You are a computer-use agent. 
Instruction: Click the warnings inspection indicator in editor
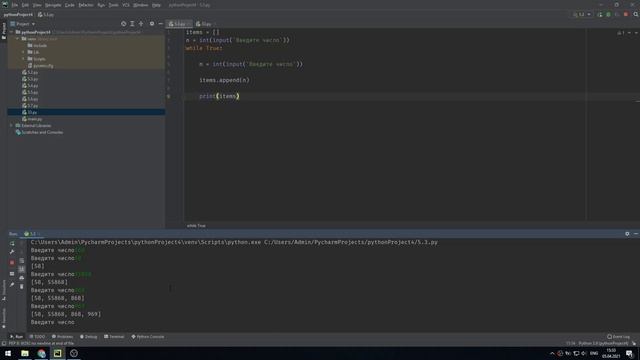(620, 33)
